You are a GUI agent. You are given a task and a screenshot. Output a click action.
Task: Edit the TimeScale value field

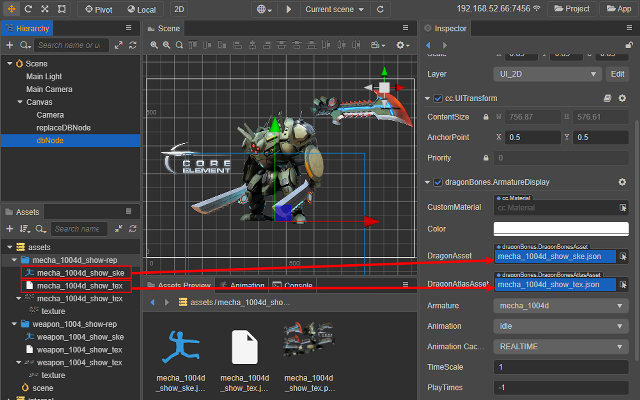point(561,367)
